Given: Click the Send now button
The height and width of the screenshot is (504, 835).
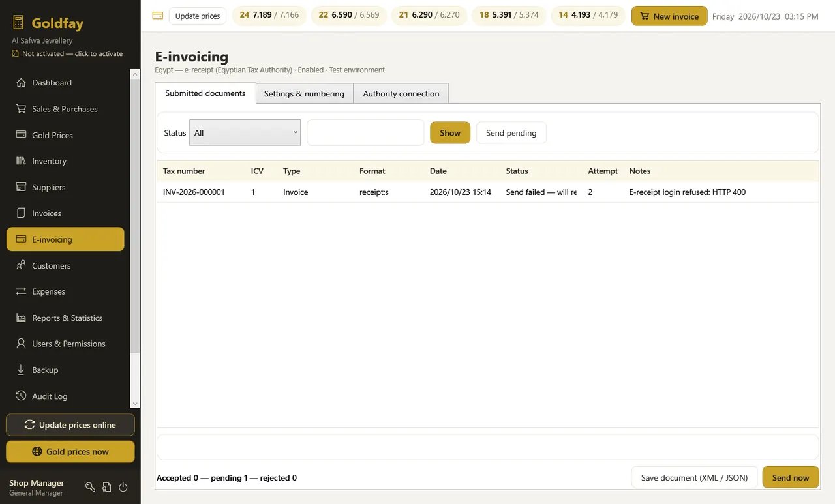Looking at the screenshot, I should 791,477.
